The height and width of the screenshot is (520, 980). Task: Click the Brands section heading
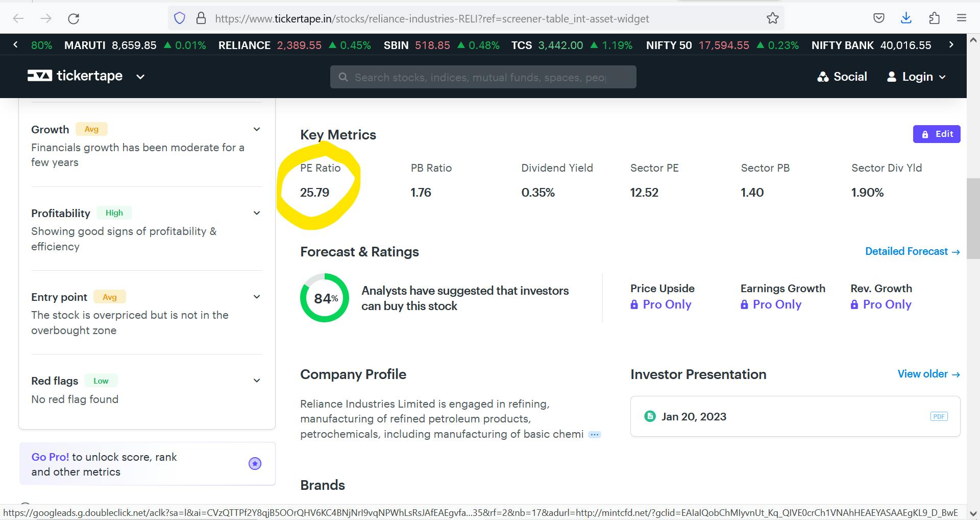(323, 485)
